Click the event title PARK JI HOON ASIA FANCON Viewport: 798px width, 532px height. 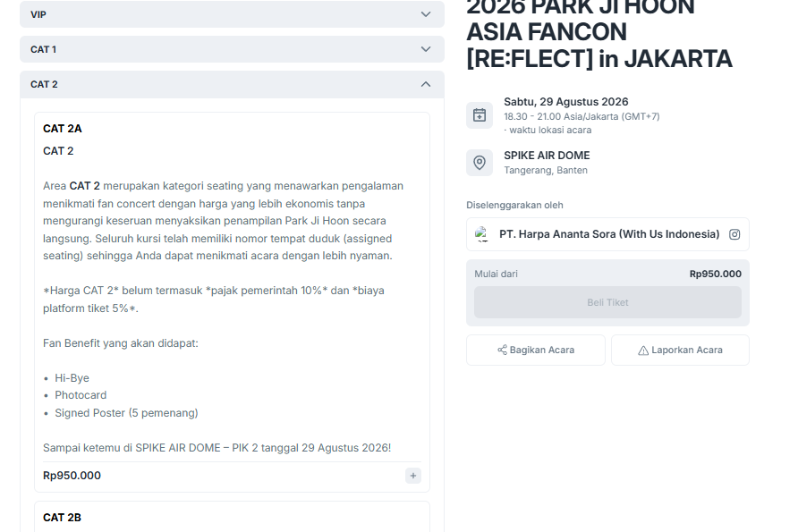[599, 32]
